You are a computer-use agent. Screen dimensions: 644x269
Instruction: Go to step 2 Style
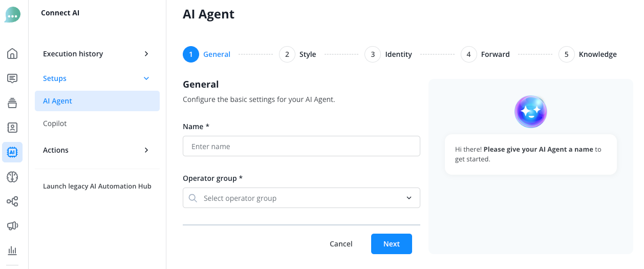(x=297, y=54)
